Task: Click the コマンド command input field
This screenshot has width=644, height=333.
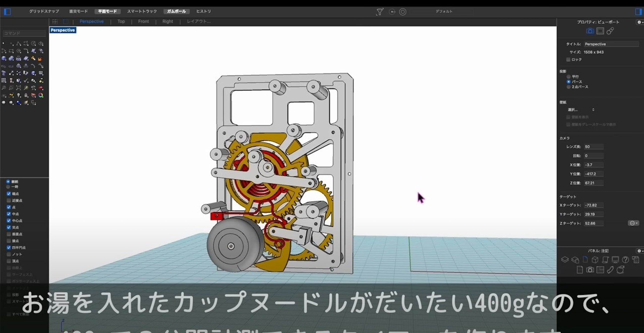Action: [24, 33]
